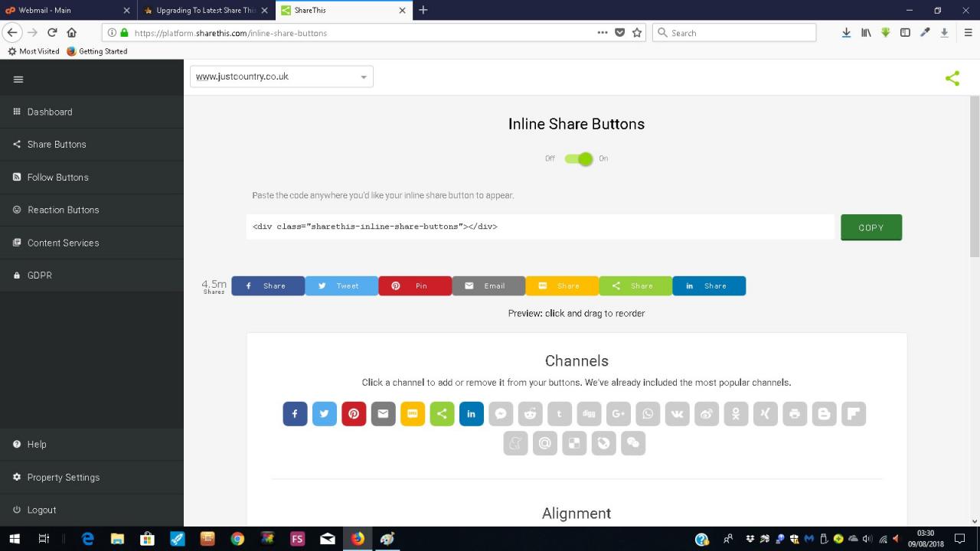This screenshot has width=980, height=551.
Task: Add the Digg channel
Action: pyautogui.click(x=589, y=414)
